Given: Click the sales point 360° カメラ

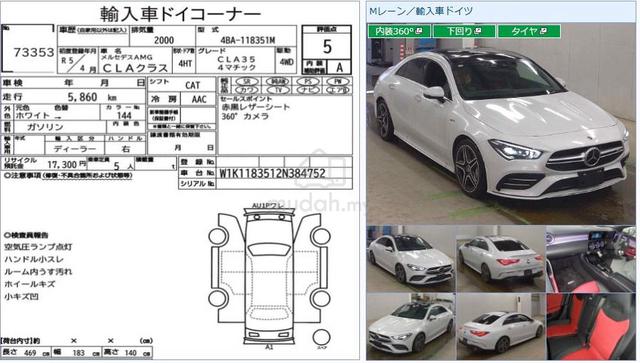Looking at the screenshot, I should (245, 117).
